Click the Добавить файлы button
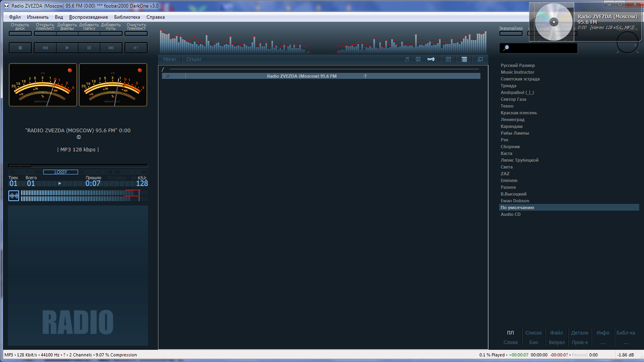This screenshot has width=644, height=362. click(x=67, y=33)
